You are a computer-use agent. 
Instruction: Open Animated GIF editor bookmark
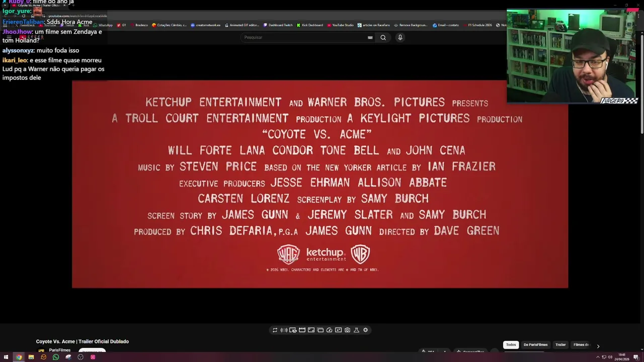coord(242,25)
